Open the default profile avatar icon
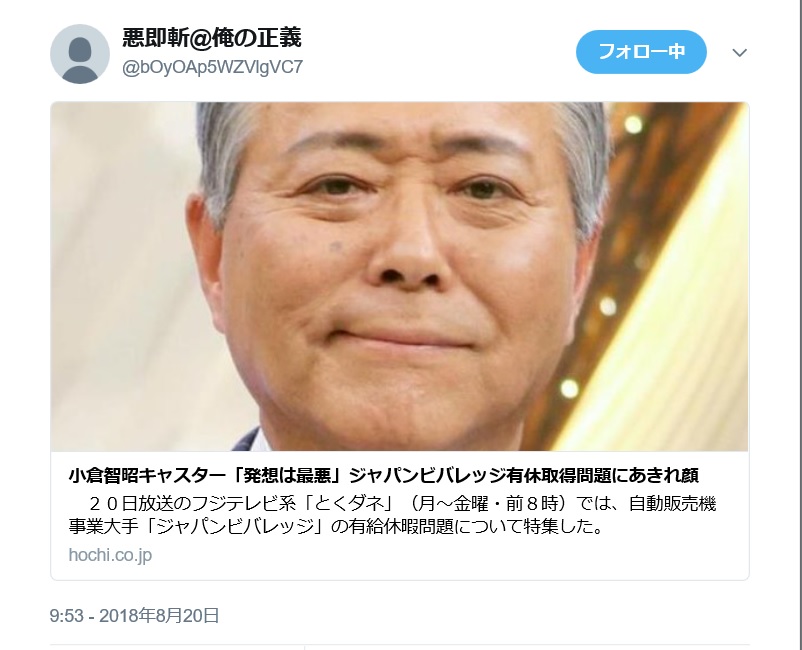The width and height of the screenshot is (802, 650). [80, 54]
